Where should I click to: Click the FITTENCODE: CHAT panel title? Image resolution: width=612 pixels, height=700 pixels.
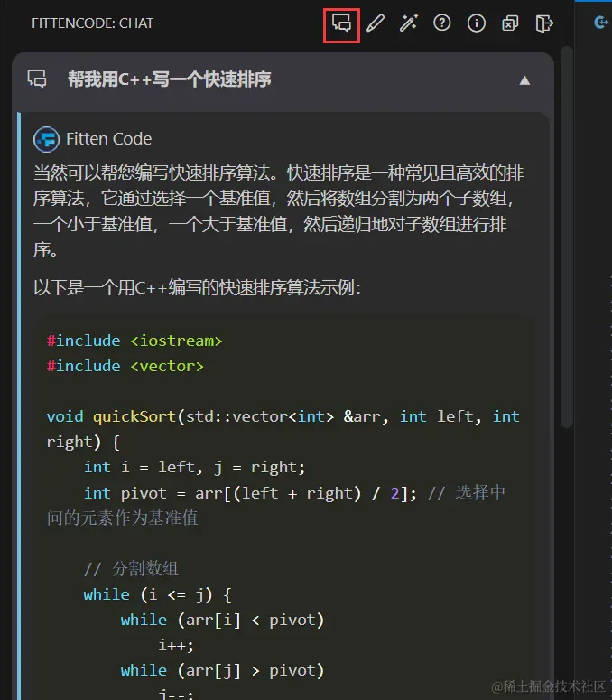coord(92,23)
